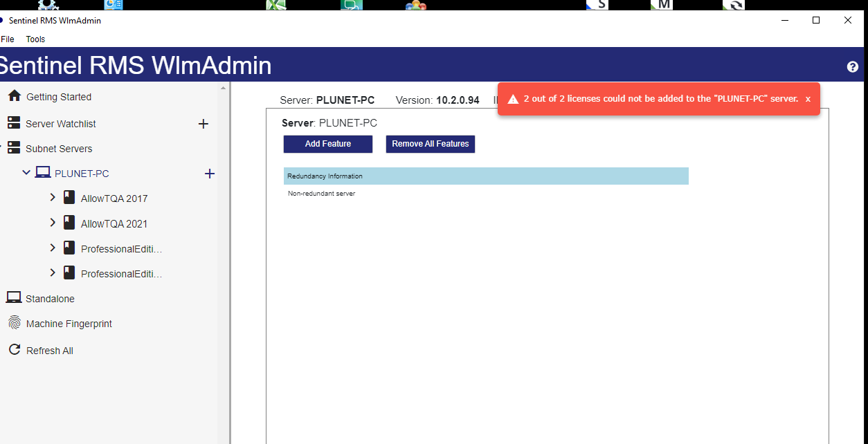Open help via the question mark icon
Viewport: 868px width, 444px height.
[x=851, y=66]
